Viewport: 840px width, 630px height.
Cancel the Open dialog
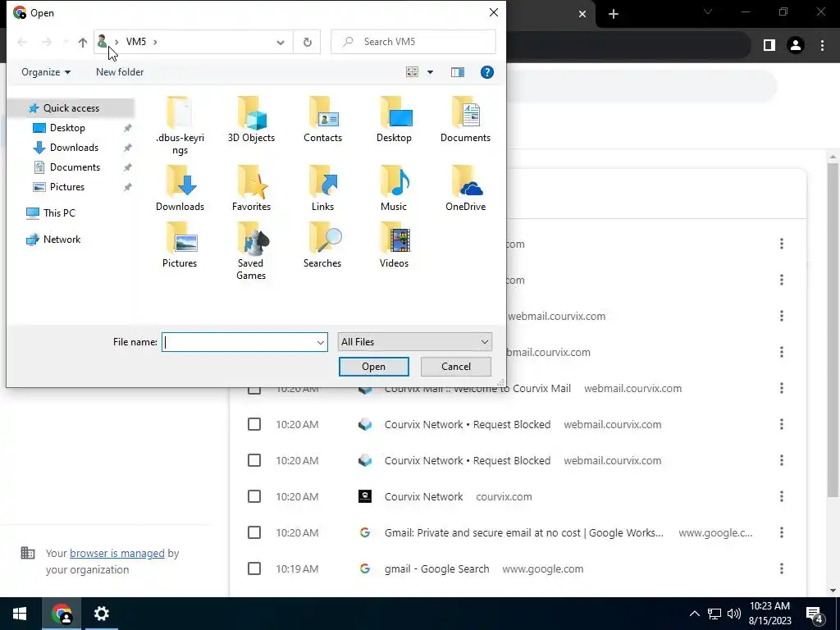point(456,367)
